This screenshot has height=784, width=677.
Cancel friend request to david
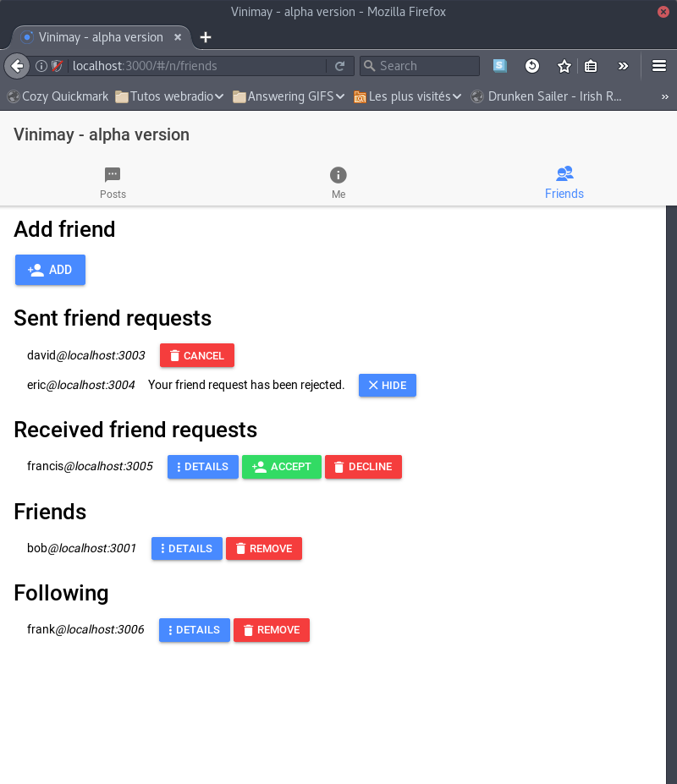[196, 356]
